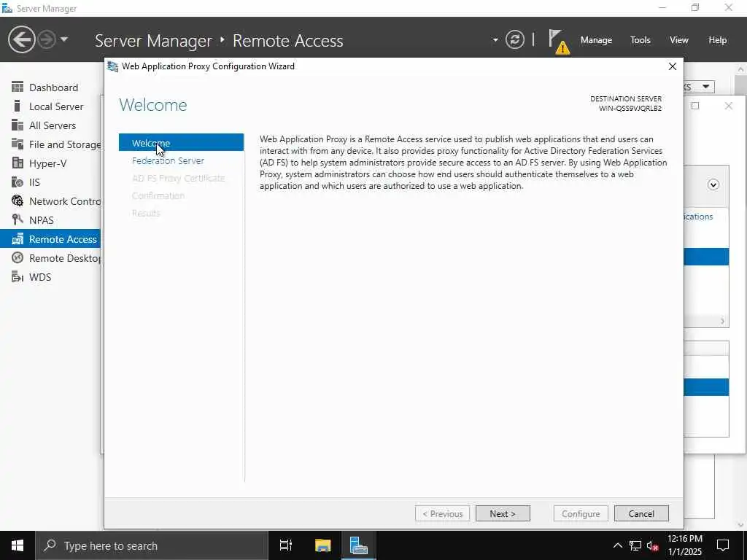Select All Servers in the sidebar

[x=50, y=125]
